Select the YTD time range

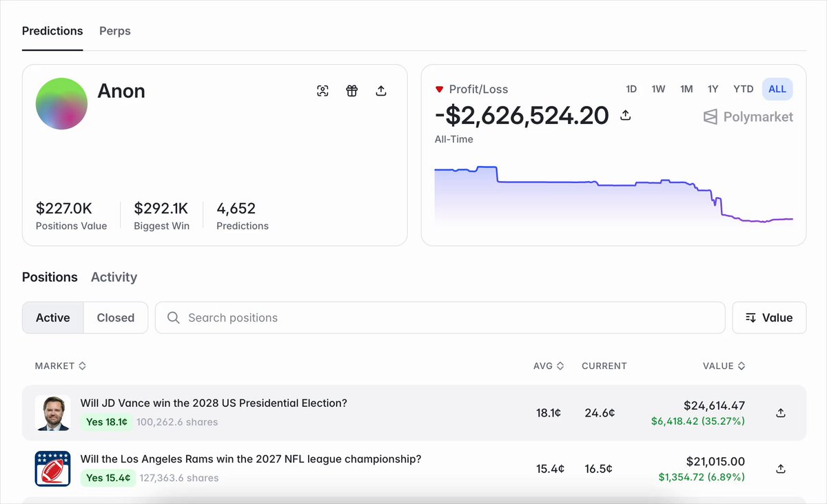(x=743, y=89)
